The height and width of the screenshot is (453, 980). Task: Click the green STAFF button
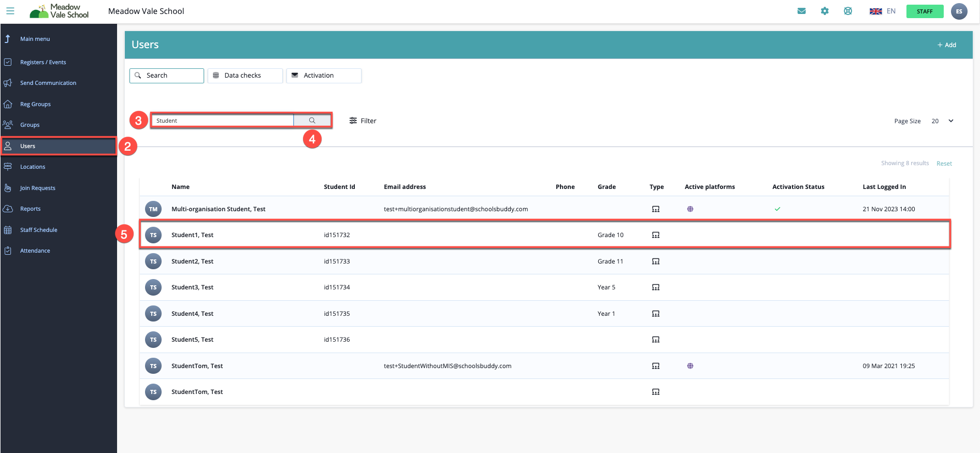coord(925,11)
